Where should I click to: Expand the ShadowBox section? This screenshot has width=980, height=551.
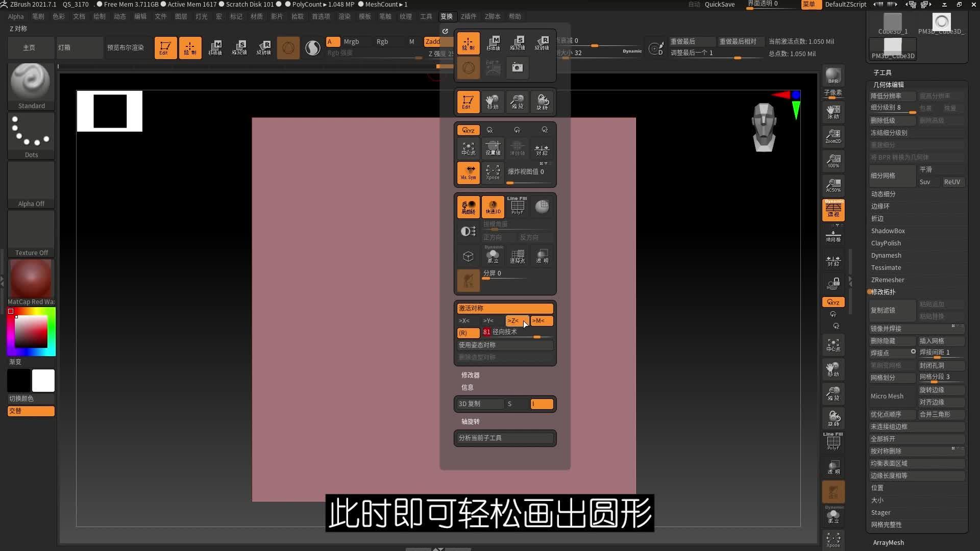888,231
